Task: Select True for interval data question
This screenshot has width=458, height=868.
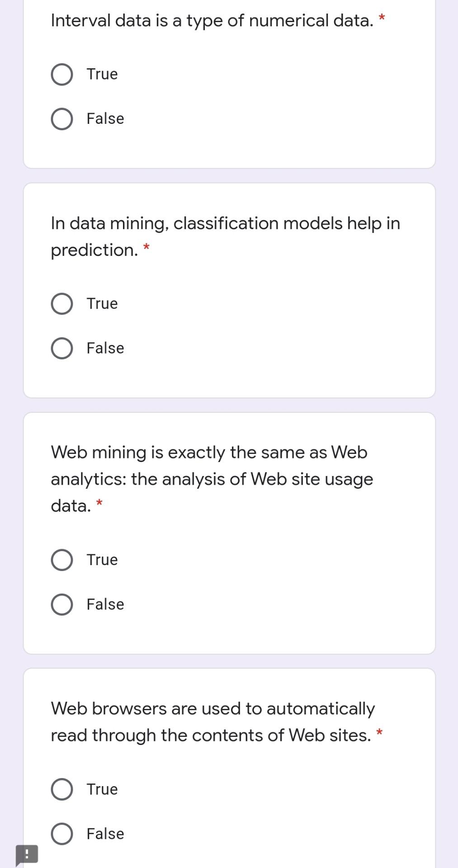Action: pos(62,74)
